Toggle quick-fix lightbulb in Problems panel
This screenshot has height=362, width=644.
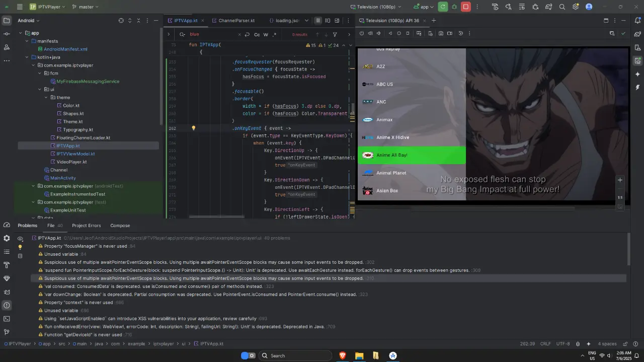[20, 247]
